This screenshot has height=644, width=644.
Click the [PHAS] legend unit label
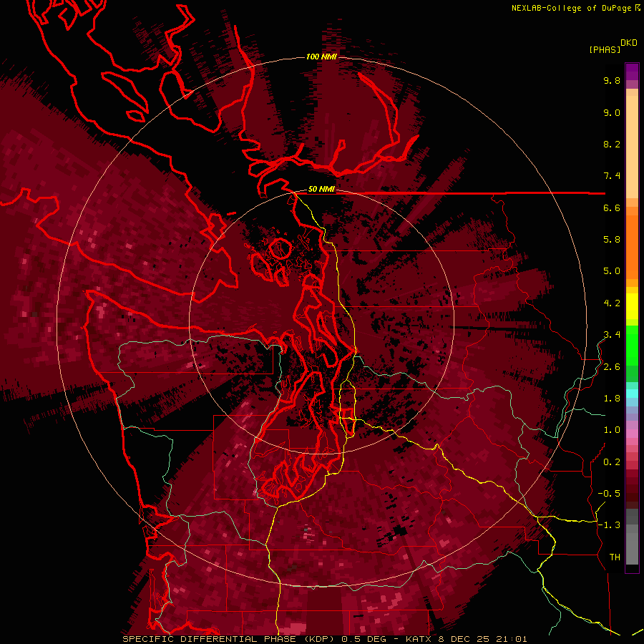605,50
